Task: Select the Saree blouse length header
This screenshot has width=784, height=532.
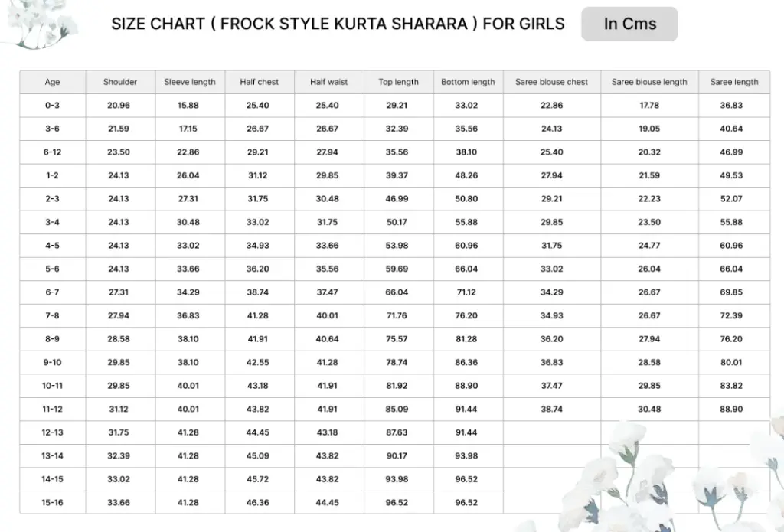Action: tap(649, 82)
